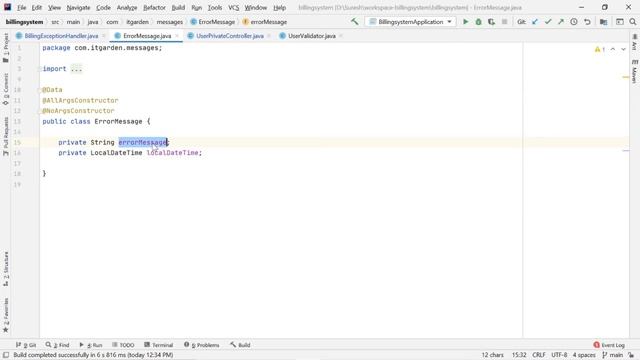Click the warning indicator in editor corner

point(600,49)
